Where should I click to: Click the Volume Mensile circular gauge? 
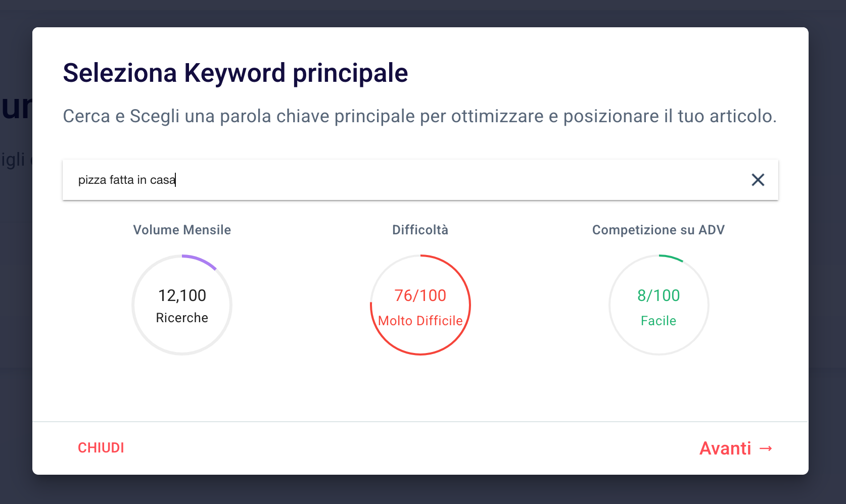click(182, 305)
